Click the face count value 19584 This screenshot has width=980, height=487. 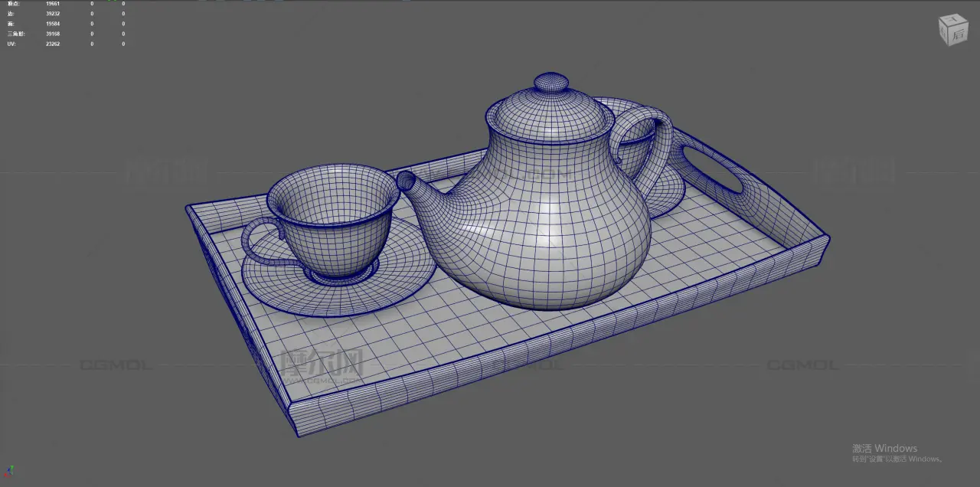53,24
